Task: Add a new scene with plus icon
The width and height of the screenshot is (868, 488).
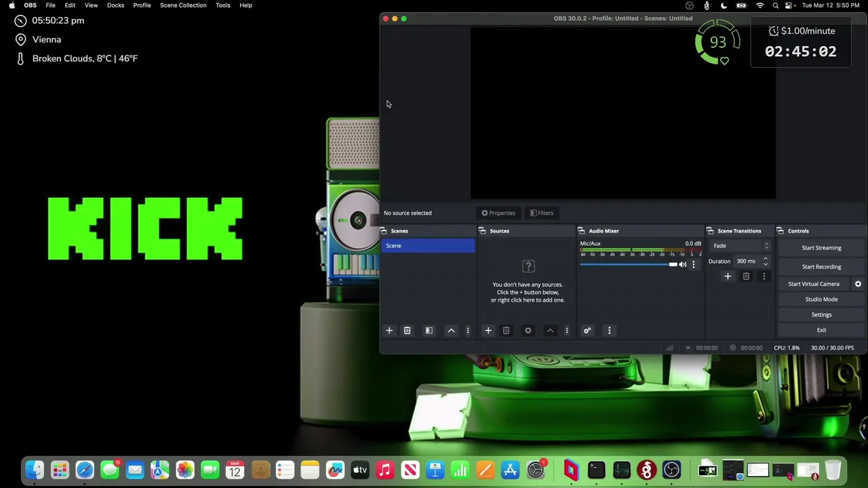Action: click(389, 331)
